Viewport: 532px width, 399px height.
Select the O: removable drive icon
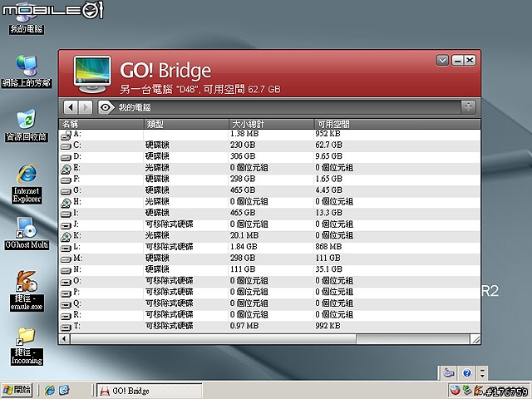coord(66,282)
